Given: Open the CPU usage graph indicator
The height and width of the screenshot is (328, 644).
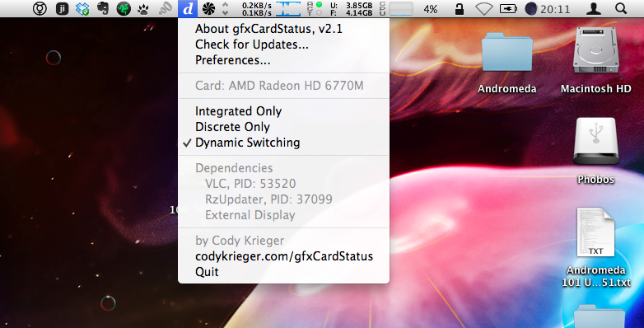Looking at the screenshot, I should click(x=401, y=8).
